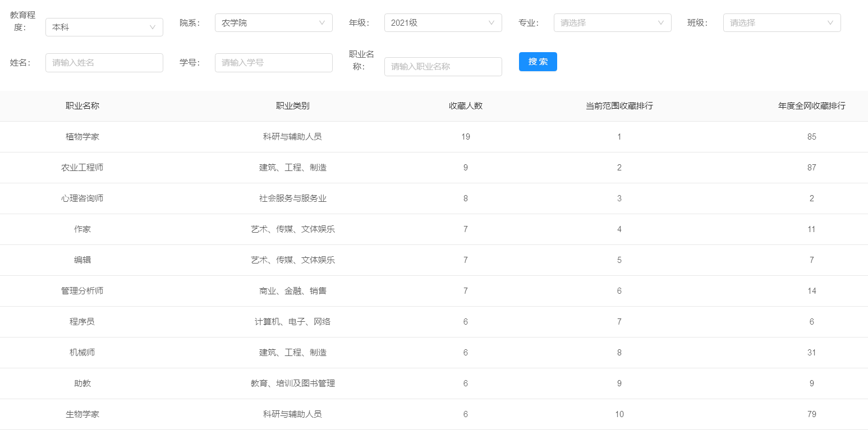Viewport: 868px width, 430px height.
Task: Focus the 学号 input field
Action: pos(273,62)
